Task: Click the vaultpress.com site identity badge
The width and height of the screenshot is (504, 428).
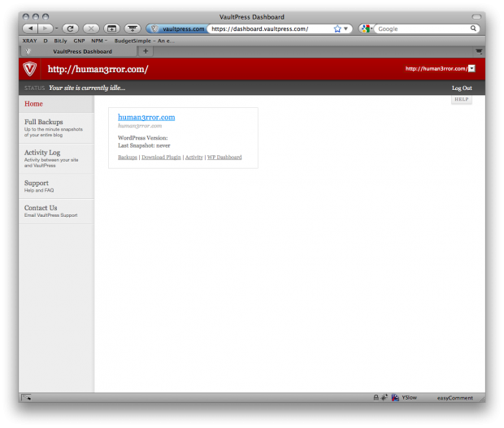Action: pyautogui.click(x=178, y=29)
